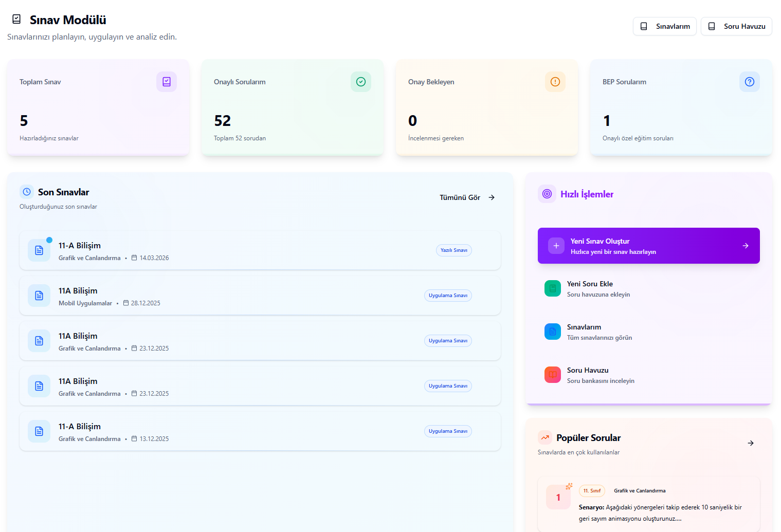Click the Yazılı Sınavı badge
This screenshot has width=781, height=532.
[x=454, y=250]
